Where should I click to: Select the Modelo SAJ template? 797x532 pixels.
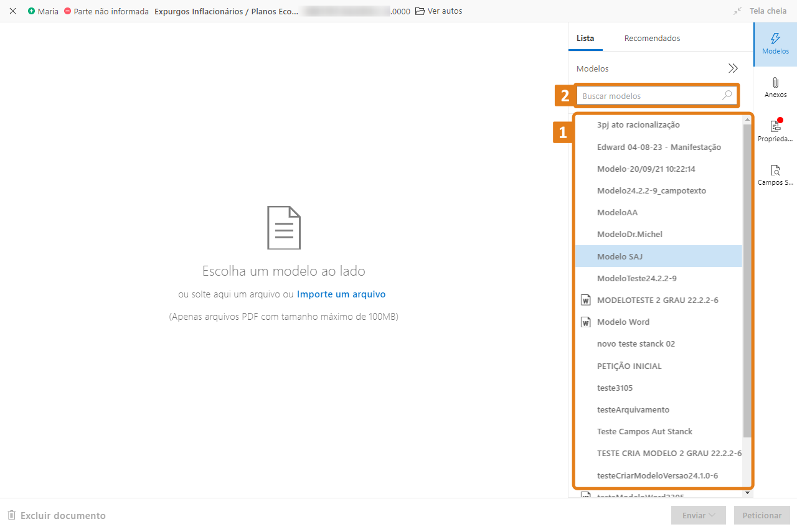[x=620, y=256]
